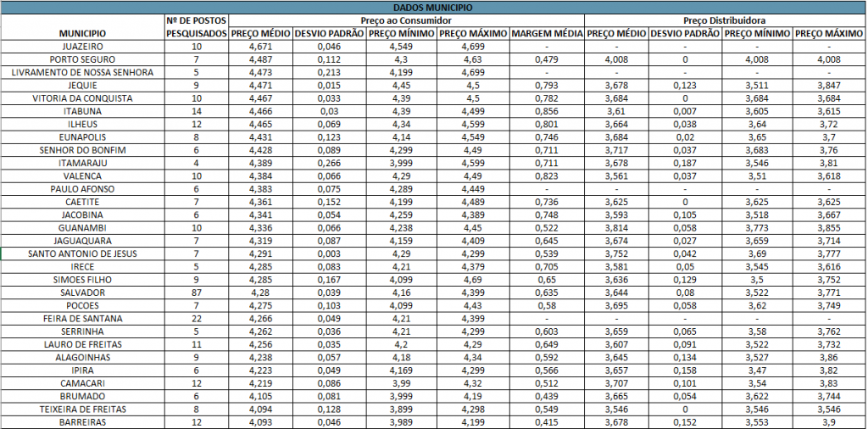The width and height of the screenshot is (868, 429).
Task: Select the JEQUIE municipality cell
Action: click(x=82, y=86)
